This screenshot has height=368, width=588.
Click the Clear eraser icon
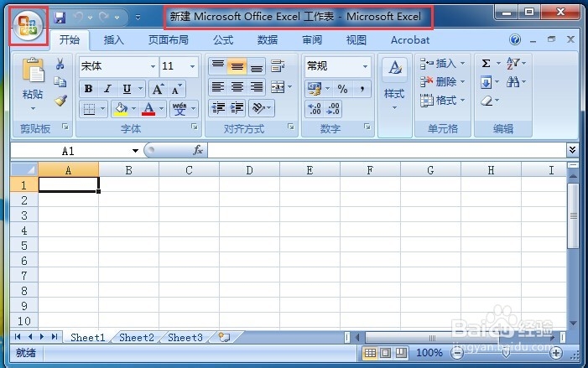tap(487, 101)
